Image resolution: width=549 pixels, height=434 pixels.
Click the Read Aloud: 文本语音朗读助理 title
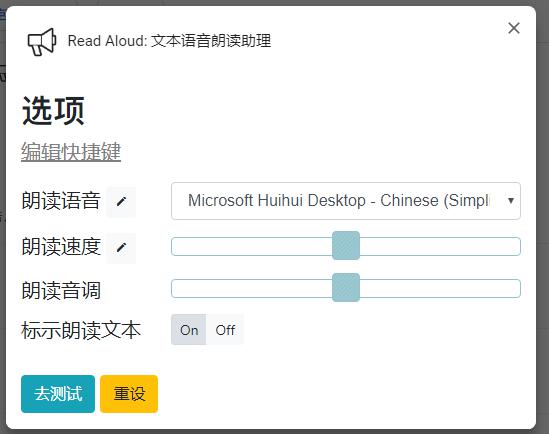tap(169, 41)
